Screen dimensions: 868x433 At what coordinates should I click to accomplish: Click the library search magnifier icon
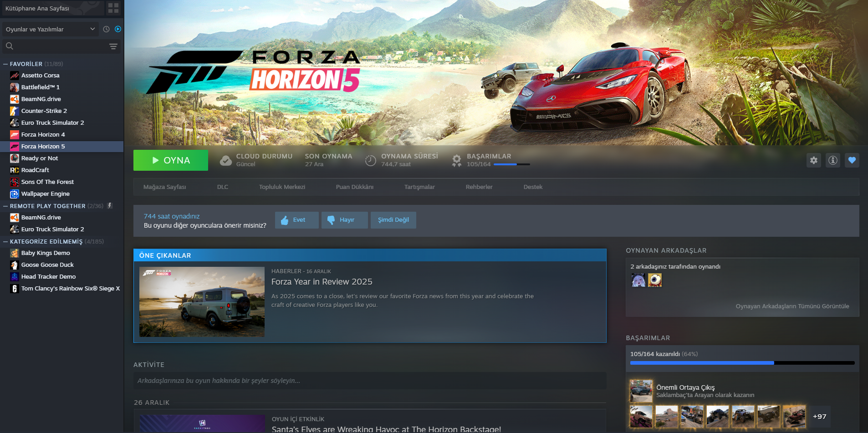point(10,46)
